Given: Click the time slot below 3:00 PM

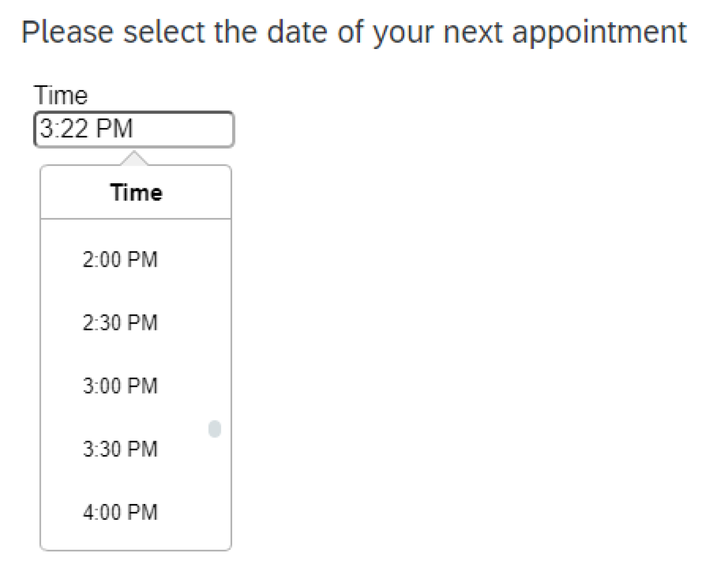Looking at the screenshot, I should tap(120, 449).
